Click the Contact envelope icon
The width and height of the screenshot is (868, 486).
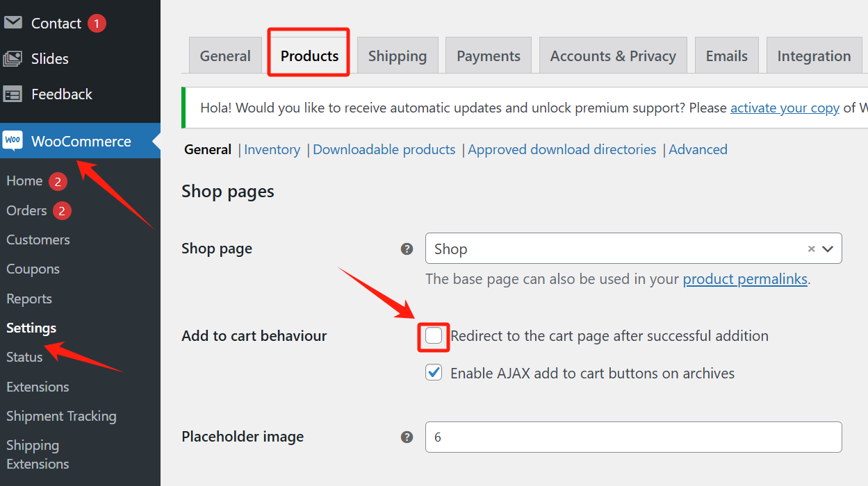[13, 22]
